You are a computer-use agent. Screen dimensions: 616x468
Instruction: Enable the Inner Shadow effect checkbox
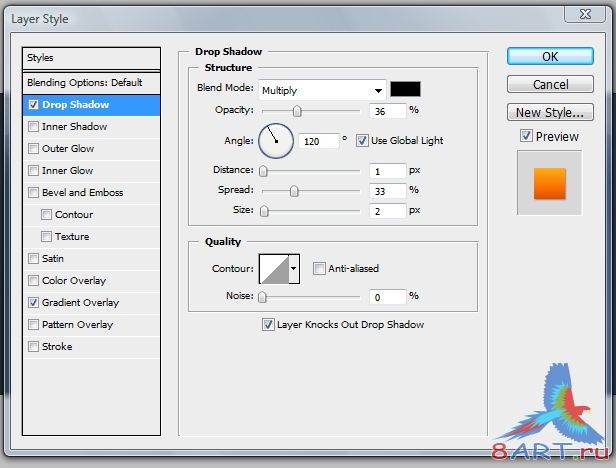tap(35, 127)
